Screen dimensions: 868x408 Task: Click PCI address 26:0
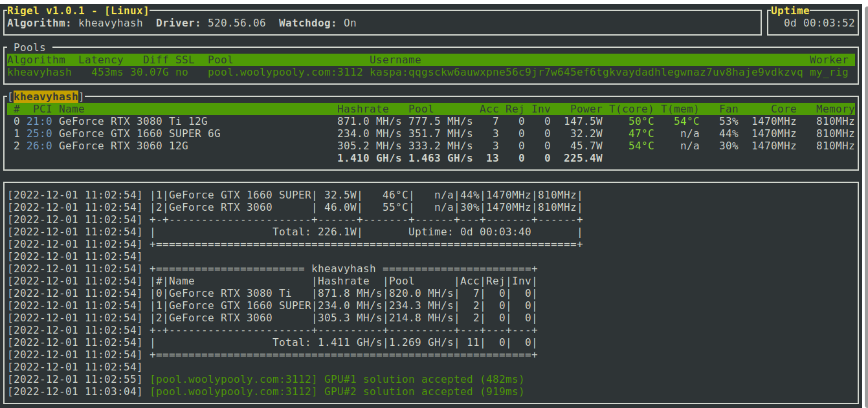tap(39, 145)
